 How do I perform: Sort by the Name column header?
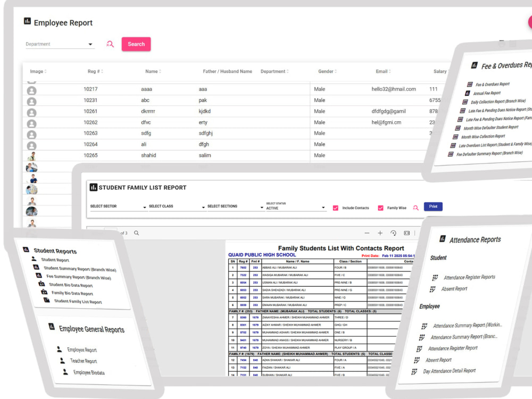153,71
